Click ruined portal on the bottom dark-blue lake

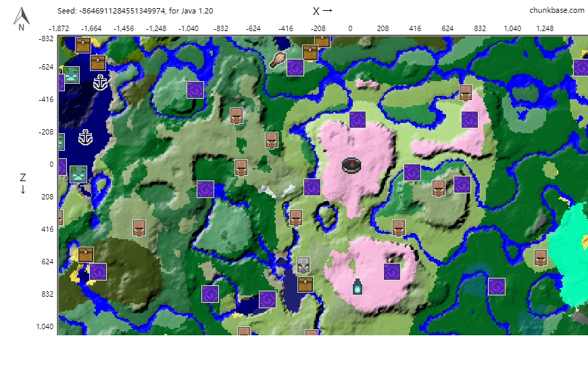[268, 299]
